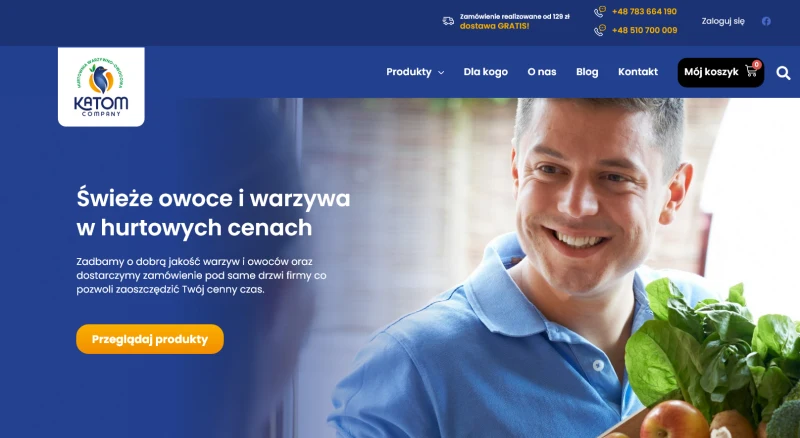Call the number +48 510 700 009

[644, 30]
